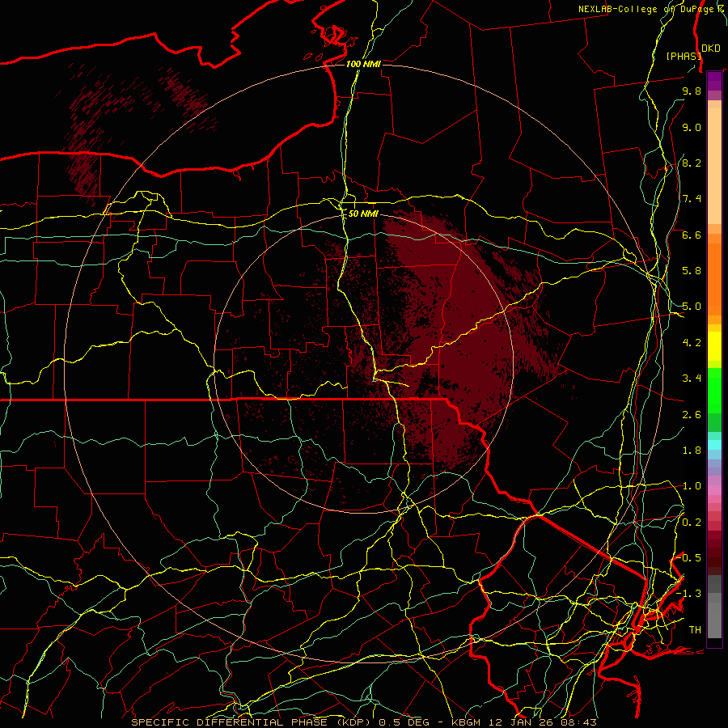Viewport: 728px width, 728px height.
Task: Click the -1.3 scale value
Action: click(688, 594)
